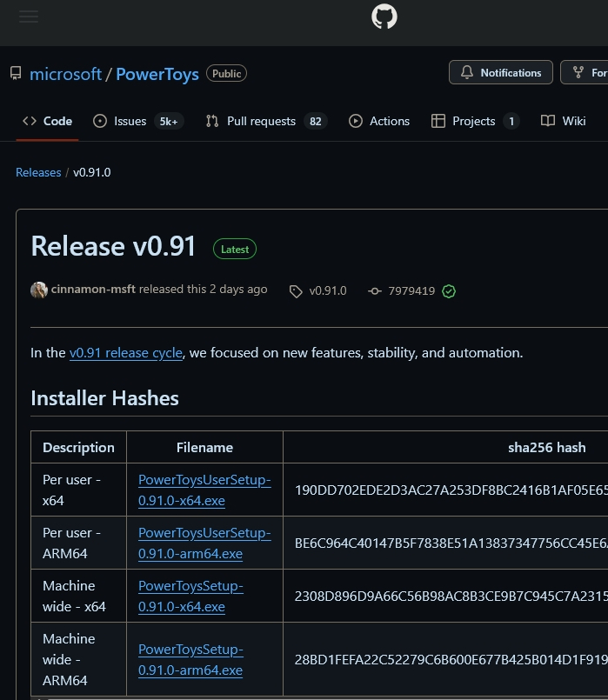This screenshot has width=608, height=700.
Task: Click the Wiki book icon
Action: pyautogui.click(x=548, y=121)
